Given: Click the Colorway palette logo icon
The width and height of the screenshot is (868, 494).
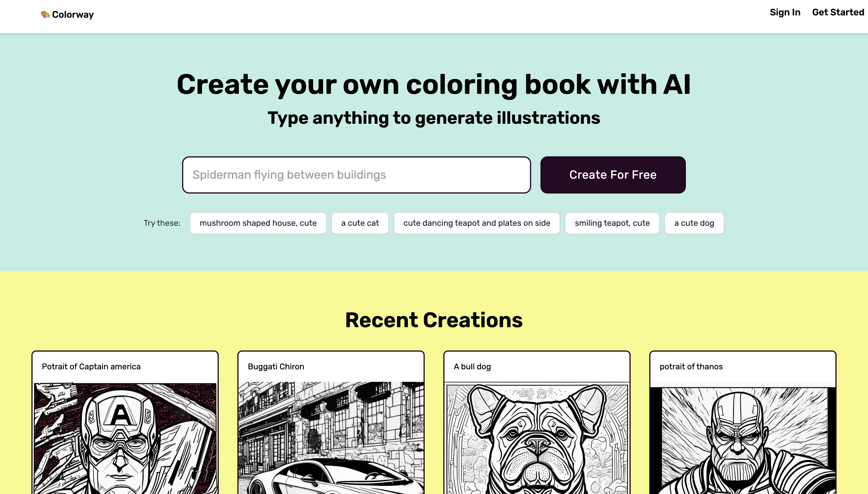Looking at the screenshot, I should pyautogui.click(x=45, y=14).
